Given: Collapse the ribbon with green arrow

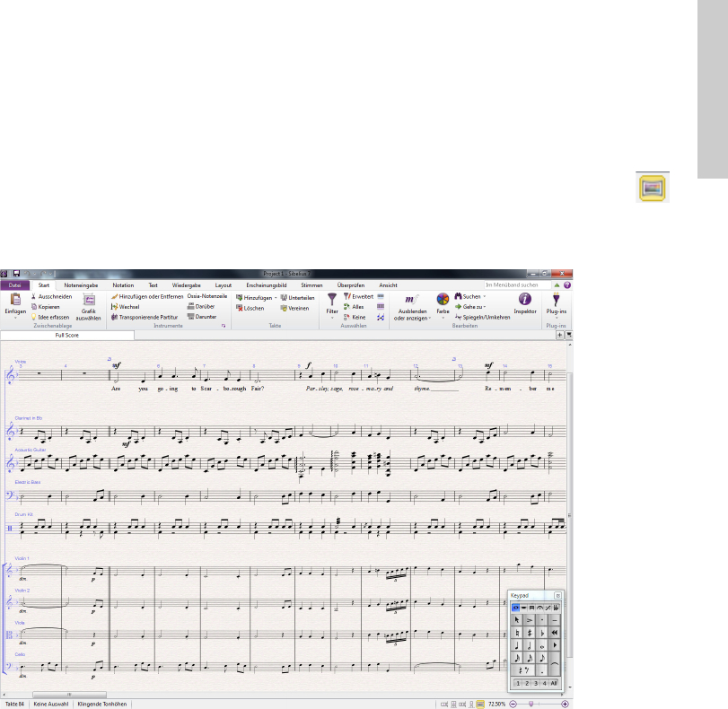Looking at the screenshot, I should point(557,285).
